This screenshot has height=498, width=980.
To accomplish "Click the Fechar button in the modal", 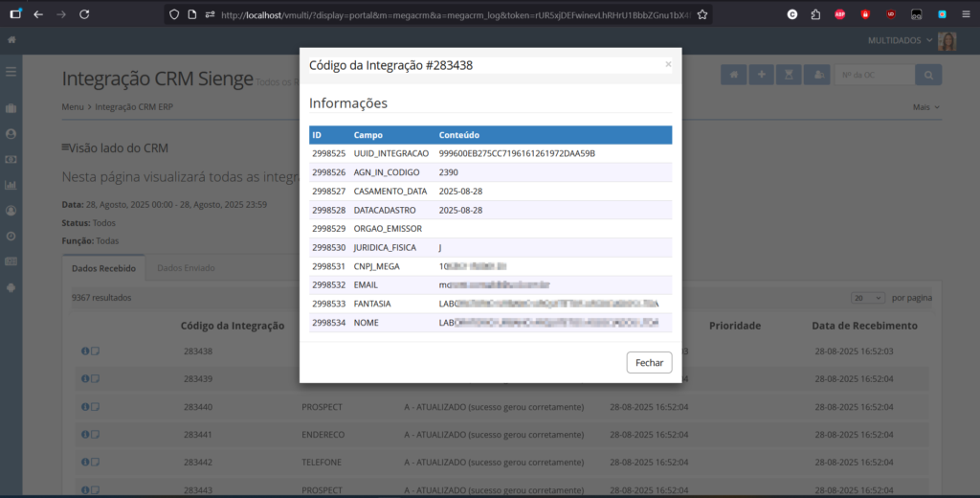I will tap(649, 363).
